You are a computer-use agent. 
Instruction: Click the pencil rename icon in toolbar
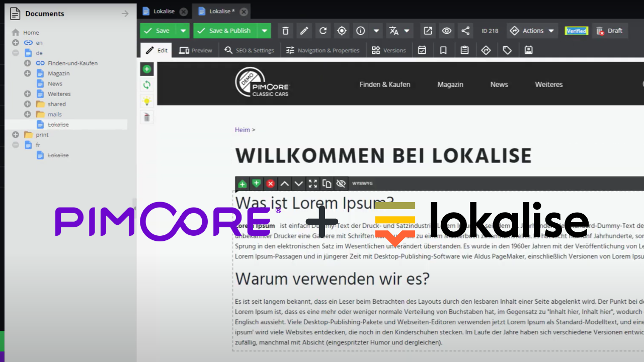(x=304, y=31)
